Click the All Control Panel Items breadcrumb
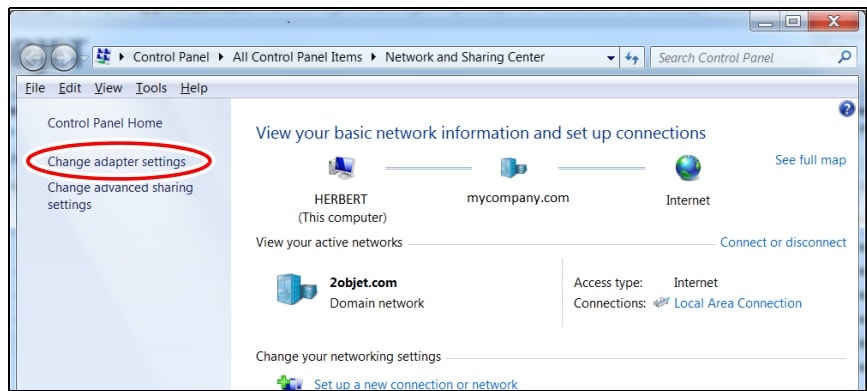This screenshot has height=391, width=867. tap(297, 57)
